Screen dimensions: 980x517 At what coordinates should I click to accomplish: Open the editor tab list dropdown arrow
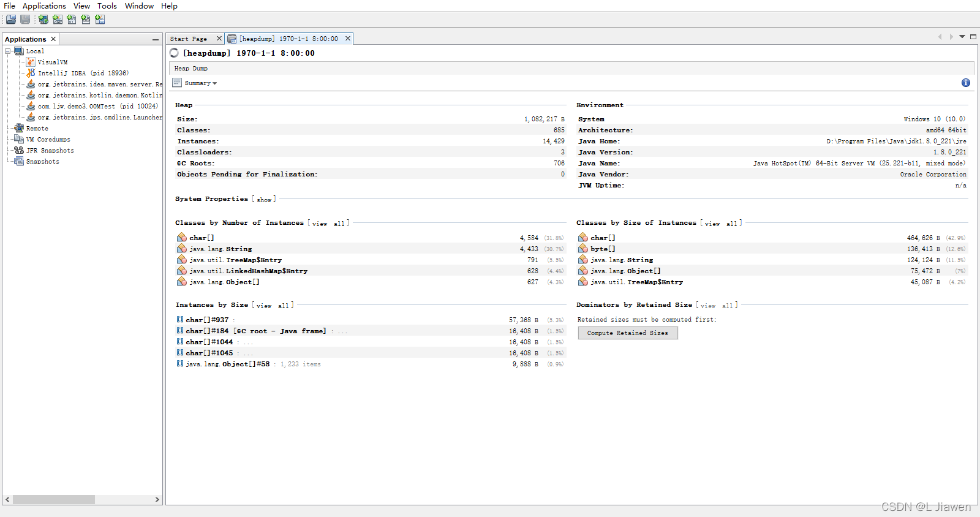[x=962, y=37]
